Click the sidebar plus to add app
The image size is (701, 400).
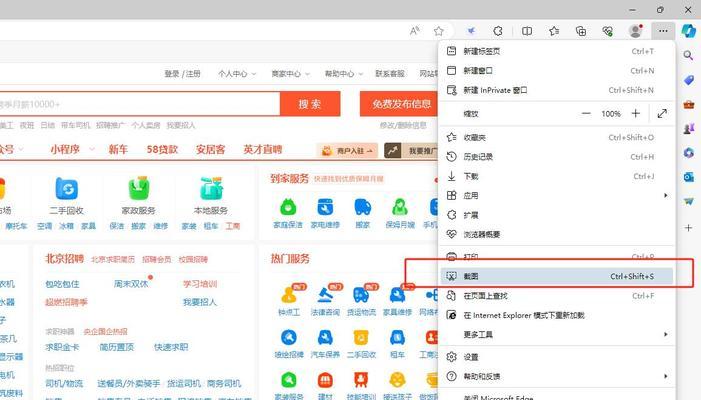(x=688, y=228)
